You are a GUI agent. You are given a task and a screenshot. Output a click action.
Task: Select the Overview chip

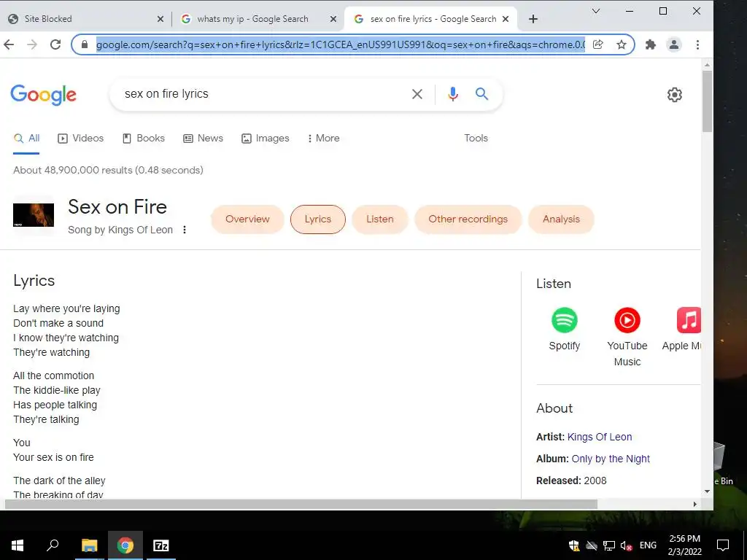[x=247, y=219]
